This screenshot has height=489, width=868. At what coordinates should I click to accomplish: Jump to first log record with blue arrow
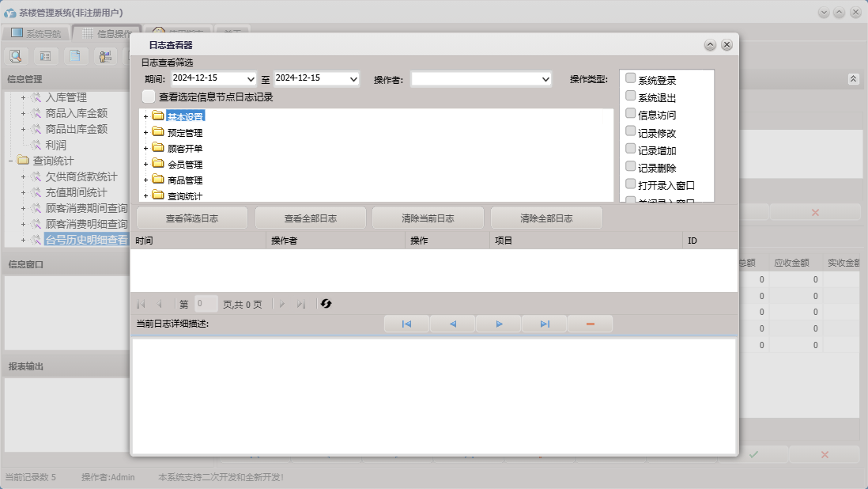pyautogui.click(x=406, y=324)
